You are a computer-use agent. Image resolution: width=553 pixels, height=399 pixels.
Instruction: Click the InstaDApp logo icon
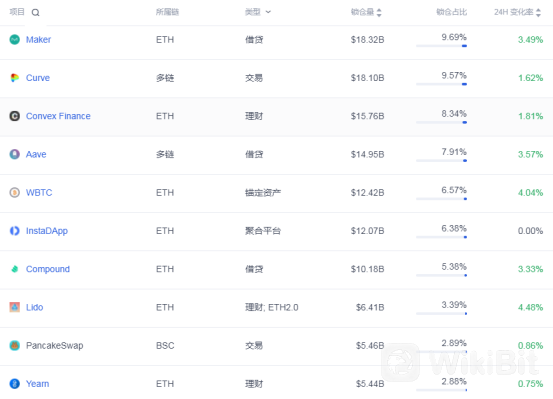coord(14,231)
